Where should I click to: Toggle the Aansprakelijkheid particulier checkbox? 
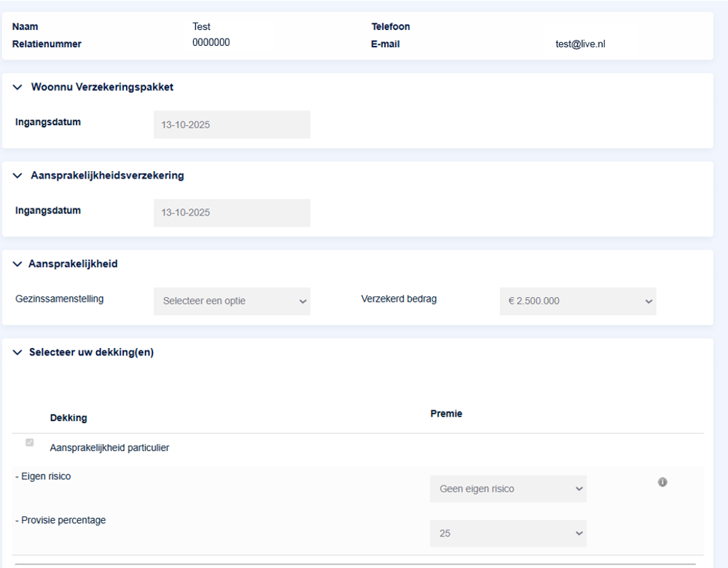coord(30,443)
